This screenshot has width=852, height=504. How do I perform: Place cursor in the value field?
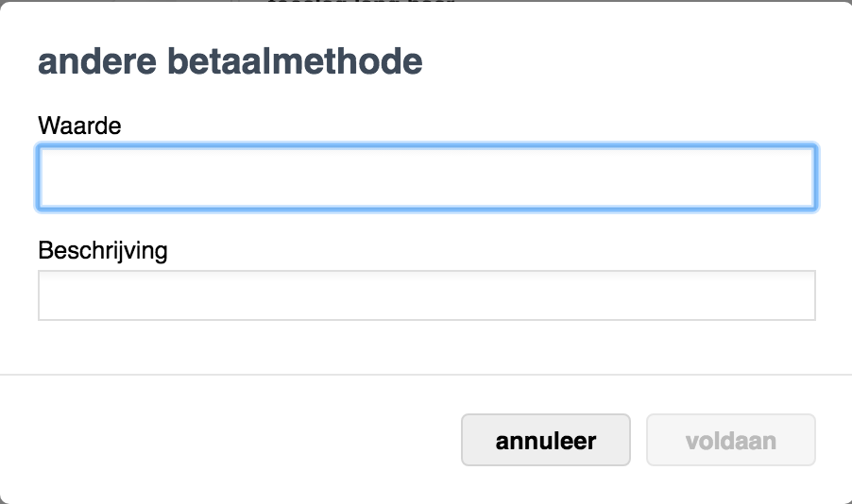click(426, 177)
